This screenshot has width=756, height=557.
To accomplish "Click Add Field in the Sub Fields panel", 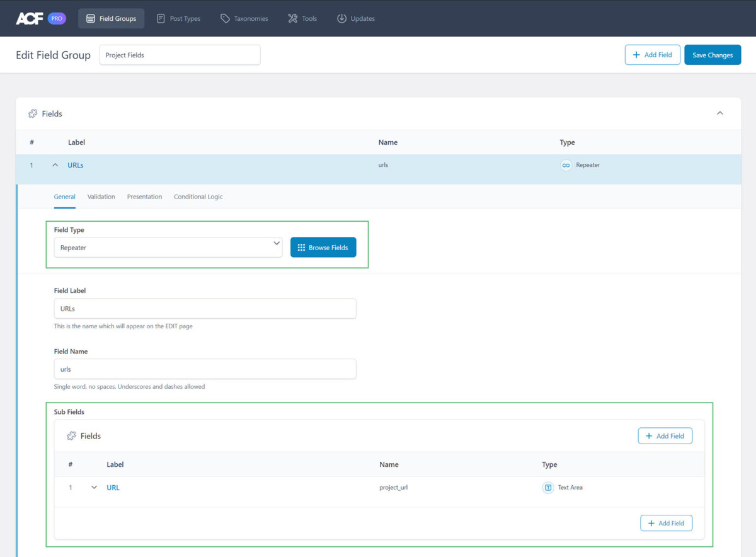I will (665, 435).
